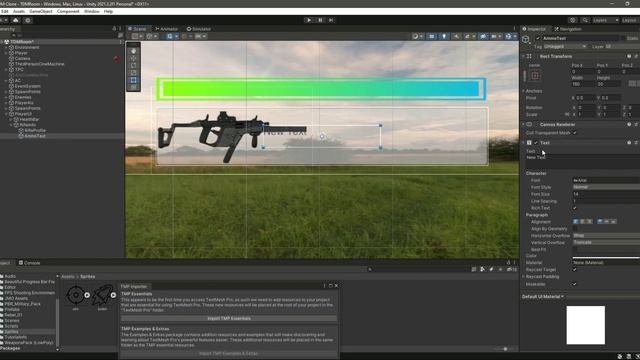Open the undo history icon in top toolbar
The height and width of the screenshot is (360, 640).
pos(573,20)
